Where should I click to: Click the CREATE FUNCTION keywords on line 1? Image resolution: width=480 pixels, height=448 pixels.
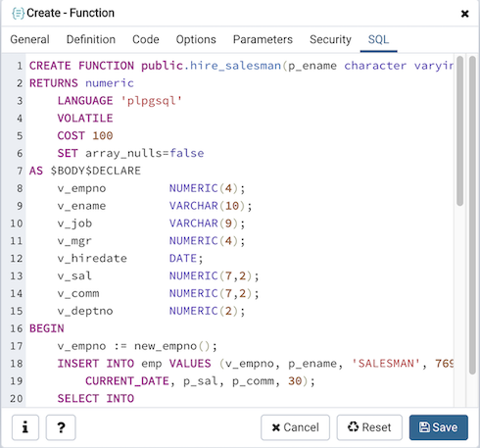click(81, 66)
